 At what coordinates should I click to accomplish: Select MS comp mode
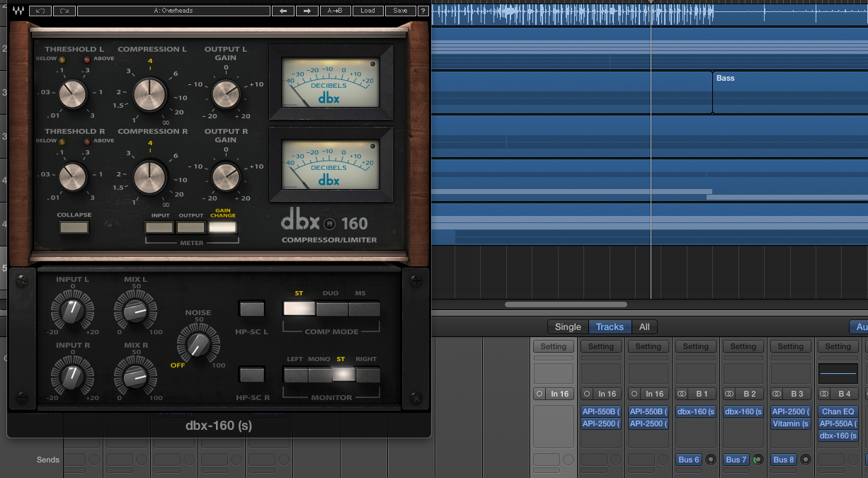(364, 309)
